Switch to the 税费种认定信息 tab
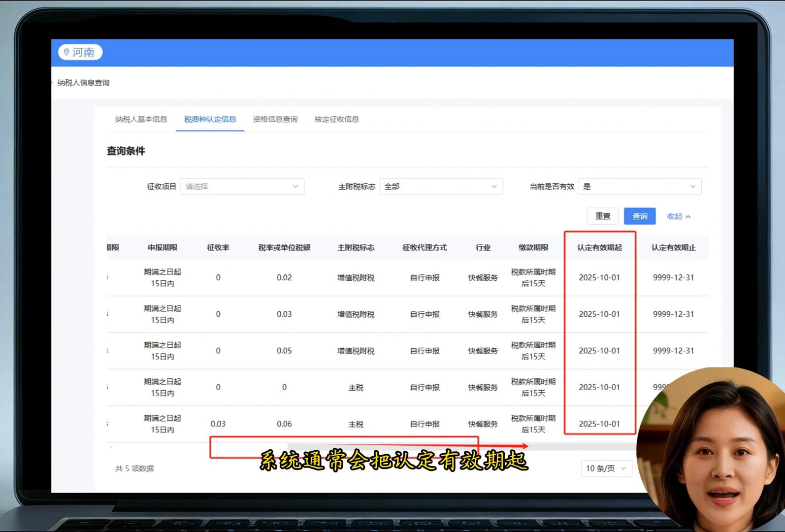Screen dimensions: 785x532 (210, 119)
